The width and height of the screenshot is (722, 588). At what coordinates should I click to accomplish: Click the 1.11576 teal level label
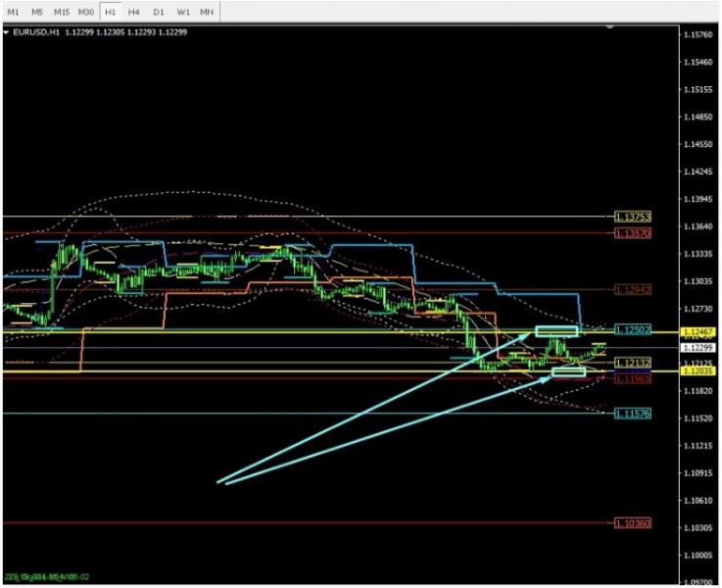633,415
